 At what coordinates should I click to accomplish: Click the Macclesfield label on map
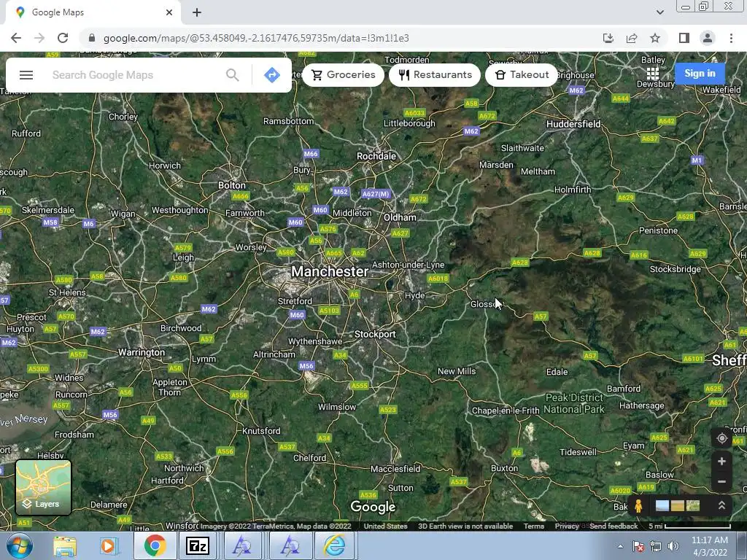[395, 469]
